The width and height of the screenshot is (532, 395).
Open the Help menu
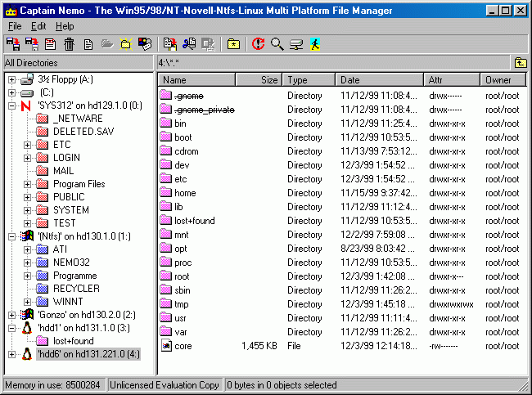[65, 26]
